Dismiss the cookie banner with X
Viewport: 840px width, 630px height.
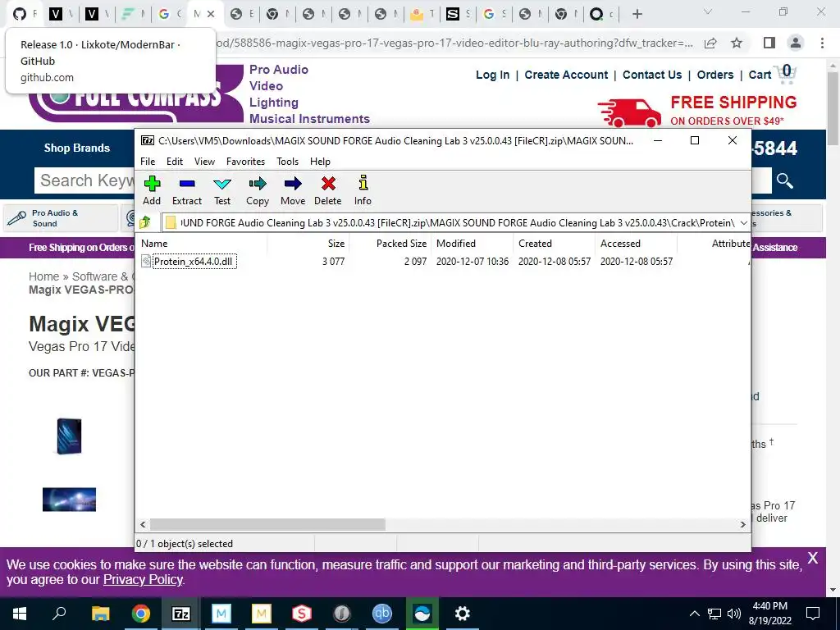click(813, 558)
